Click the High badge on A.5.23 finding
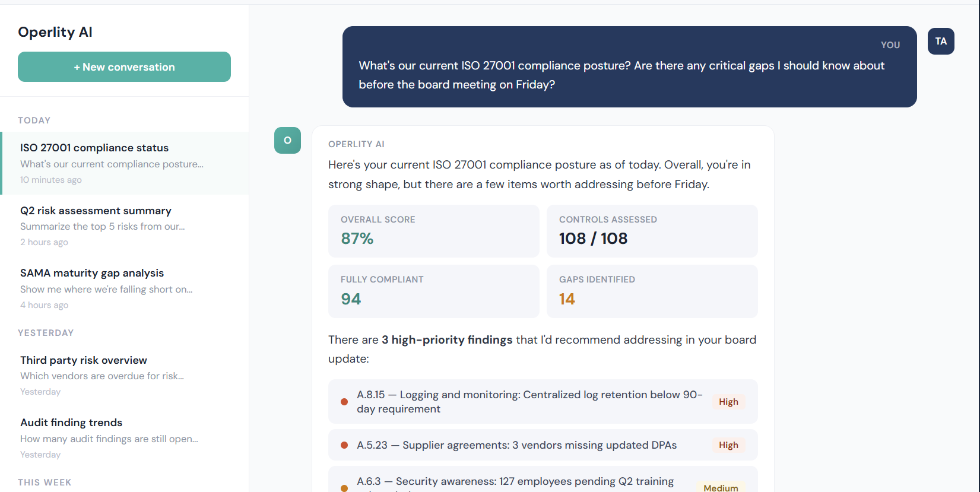 [728, 445]
